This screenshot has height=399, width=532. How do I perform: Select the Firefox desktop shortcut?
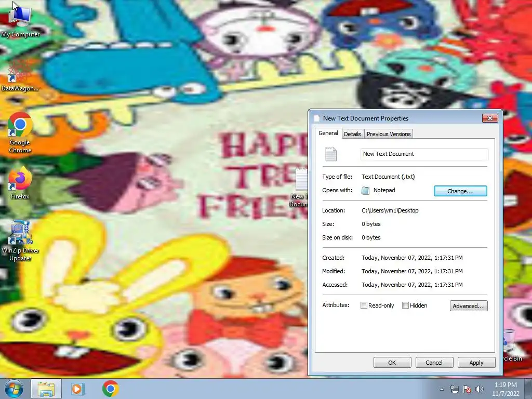click(20, 182)
